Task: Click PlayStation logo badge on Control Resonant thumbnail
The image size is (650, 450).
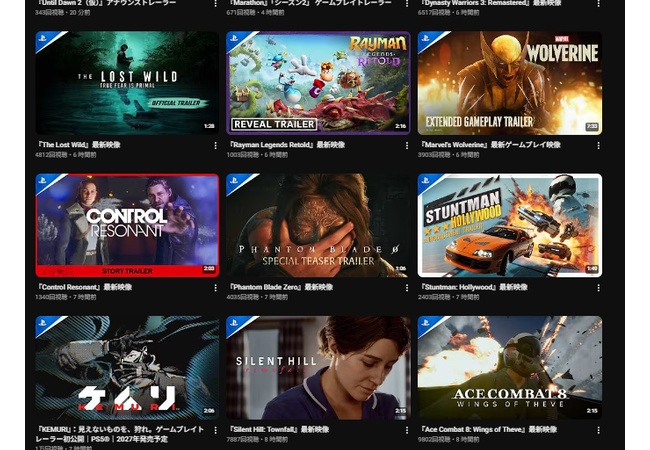Action: pyautogui.click(x=43, y=181)
